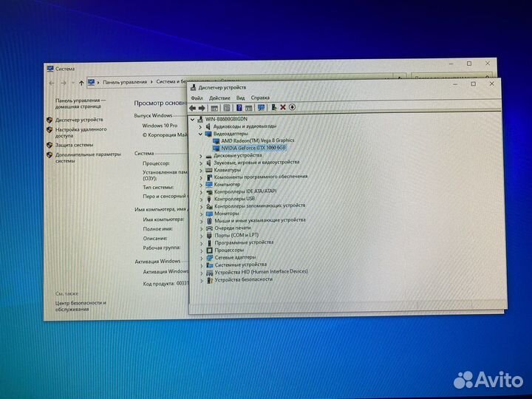Screen dimensions: 532x399
Task: Collapse the WIN-88680GBIGDN root node
Action: pyautogui.click(x=192, y=120)
